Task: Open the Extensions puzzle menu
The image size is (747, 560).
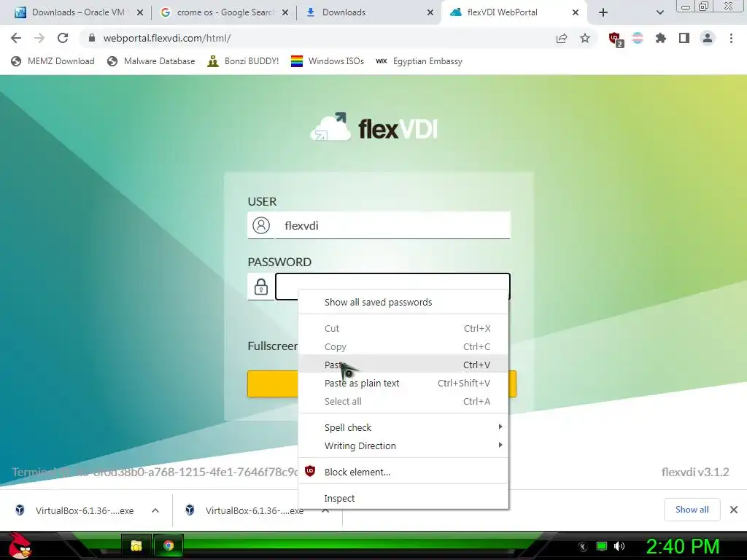Action: (x=661, y=38)
